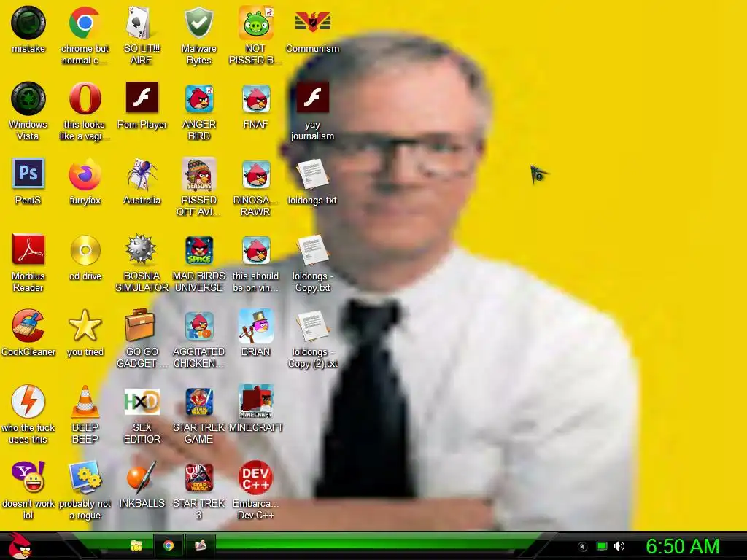
Task: Open the 'BOSNIA SIMULATOR' minesweeper icon
Action: (x=141, y=249)
